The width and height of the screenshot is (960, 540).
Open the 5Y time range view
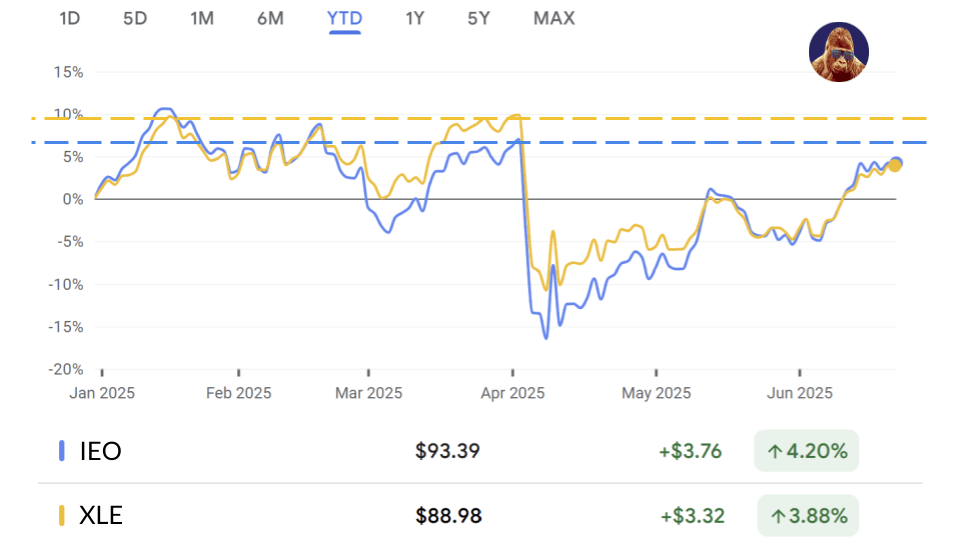[x=478, y=18]
